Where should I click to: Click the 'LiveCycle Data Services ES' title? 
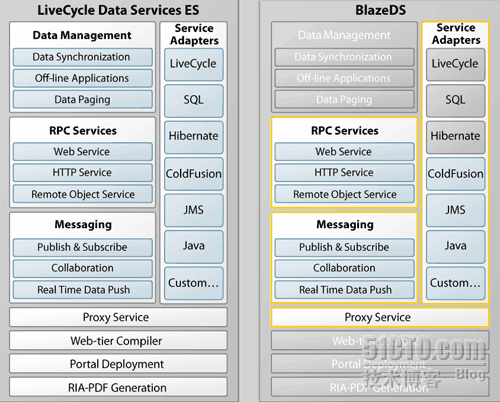click(x=118, y=10)
